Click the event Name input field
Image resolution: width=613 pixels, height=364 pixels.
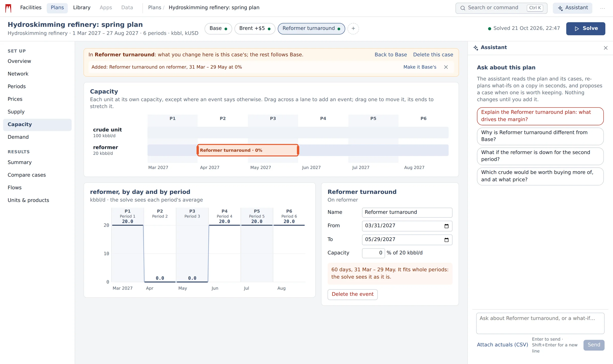(407, 212)
